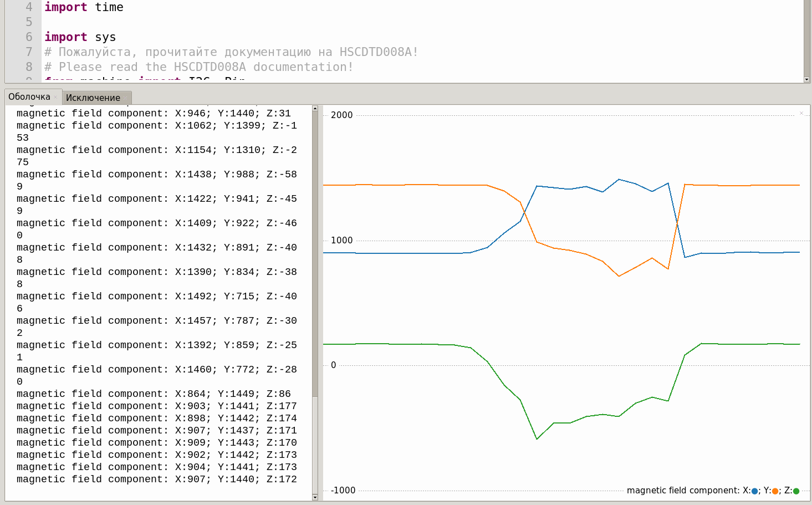Click the 'import time' code line
This screenshot has width=812, height=505.
(84, 7)
